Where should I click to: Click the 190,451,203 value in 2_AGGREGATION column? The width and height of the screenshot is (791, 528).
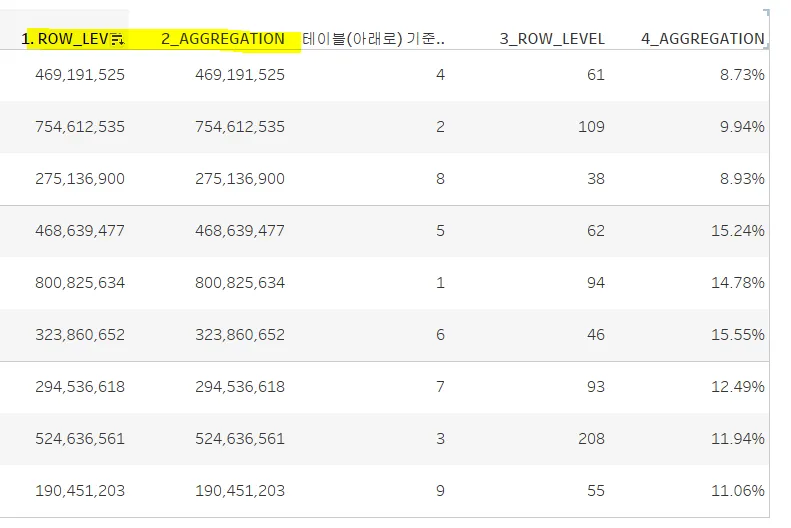tap(240, 490)
